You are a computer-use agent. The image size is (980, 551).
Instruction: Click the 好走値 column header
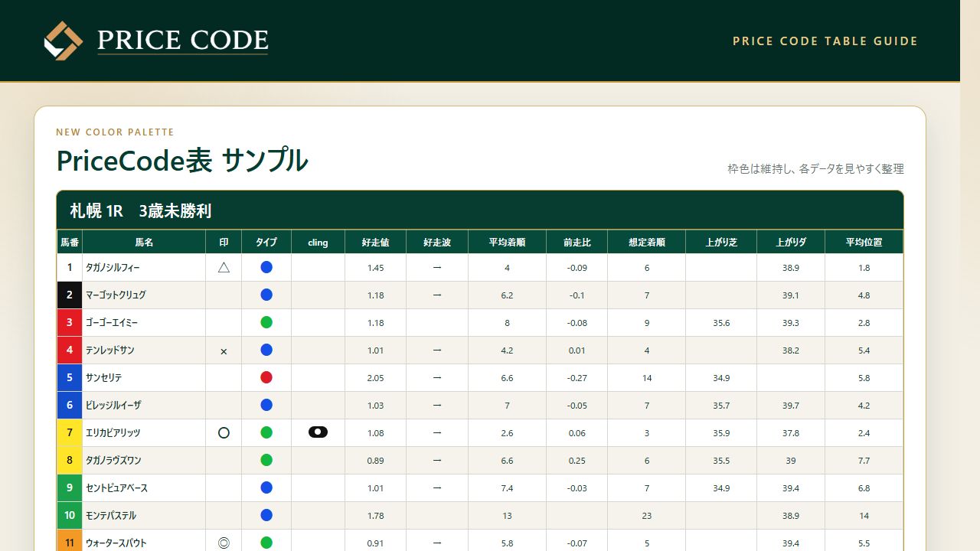[x=376, y=242]
